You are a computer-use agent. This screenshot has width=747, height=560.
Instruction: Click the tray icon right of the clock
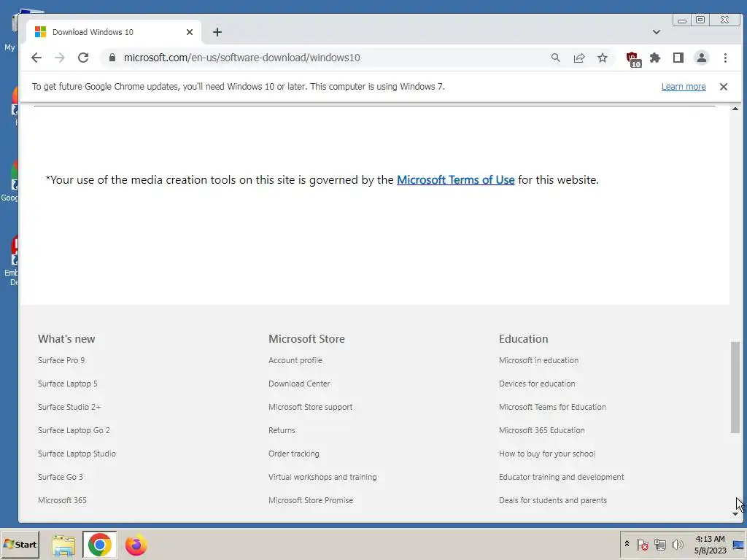(738, 545)
